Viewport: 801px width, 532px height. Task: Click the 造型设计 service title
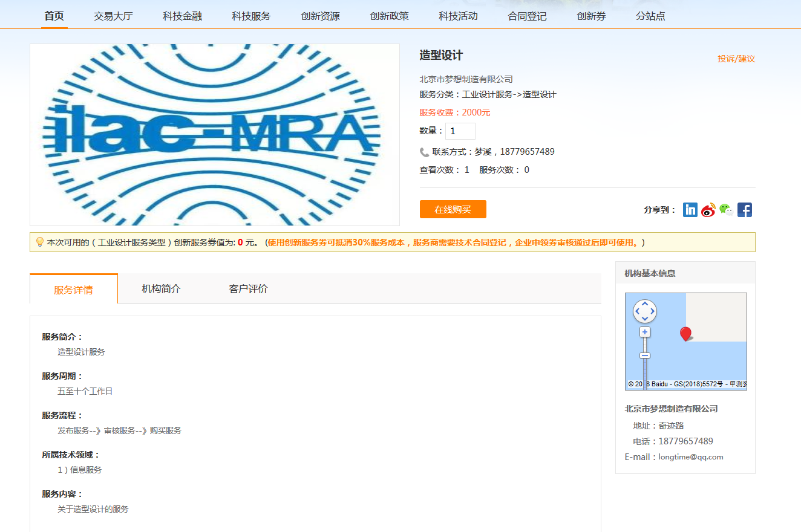[441, 55]
